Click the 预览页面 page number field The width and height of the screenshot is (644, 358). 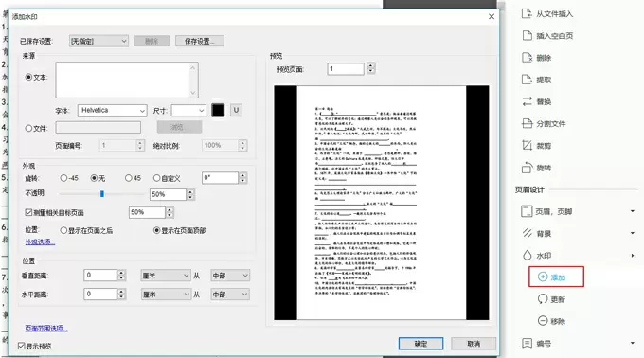tap(346, 68)
